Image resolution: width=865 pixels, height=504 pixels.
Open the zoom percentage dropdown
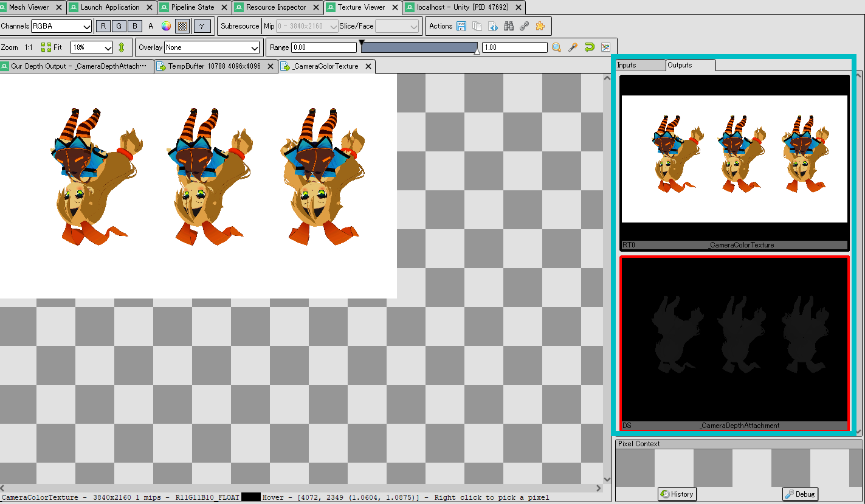point(92,47)
